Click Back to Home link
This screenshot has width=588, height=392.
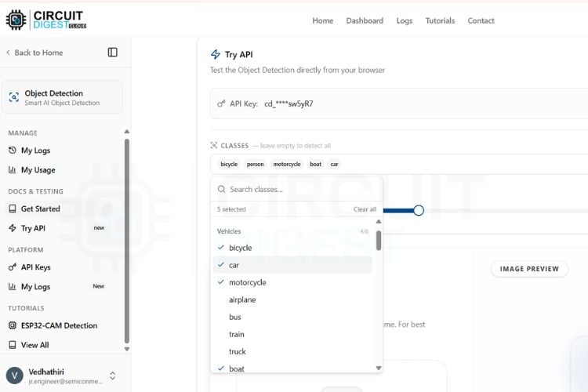38,53
